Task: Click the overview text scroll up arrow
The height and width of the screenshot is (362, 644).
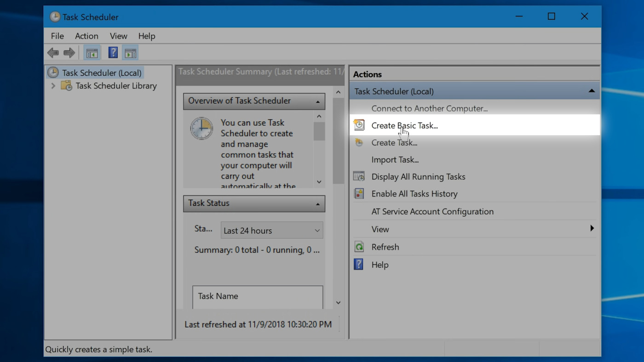Action: pos(319,116)
